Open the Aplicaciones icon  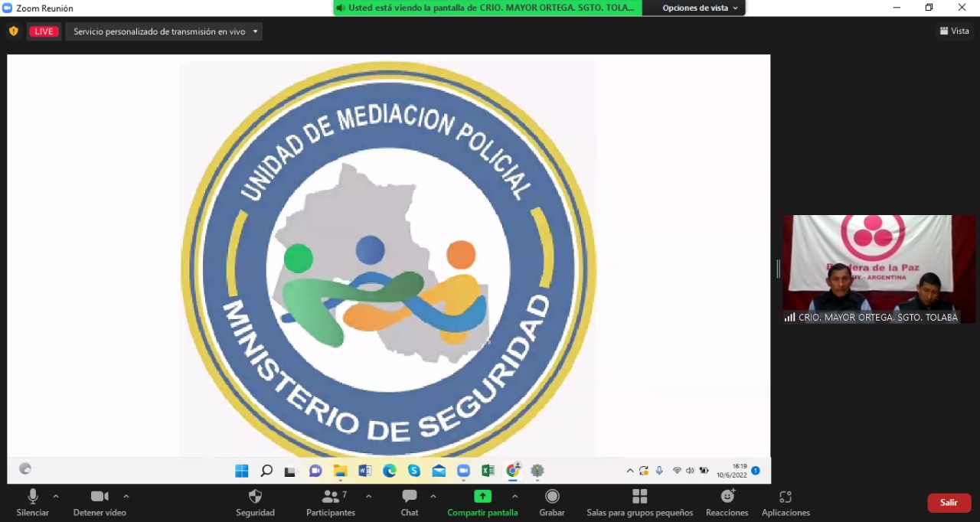coord(786,502)
